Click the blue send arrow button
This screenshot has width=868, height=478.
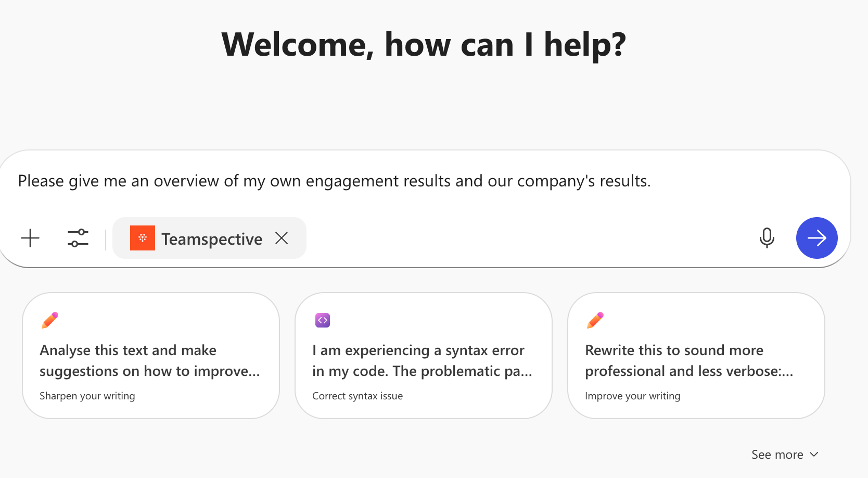tap(816, 238)
